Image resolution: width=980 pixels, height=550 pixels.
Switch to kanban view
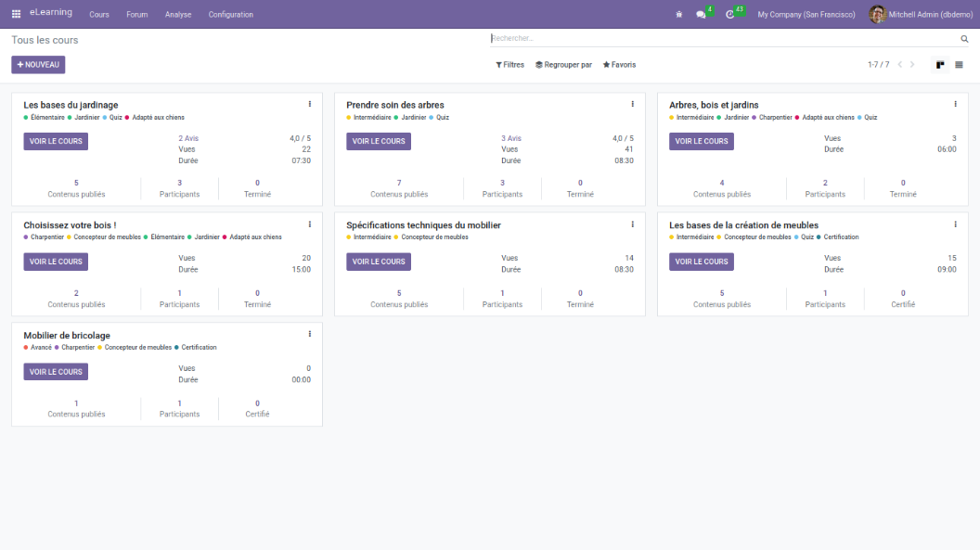(x=940, y=65)
